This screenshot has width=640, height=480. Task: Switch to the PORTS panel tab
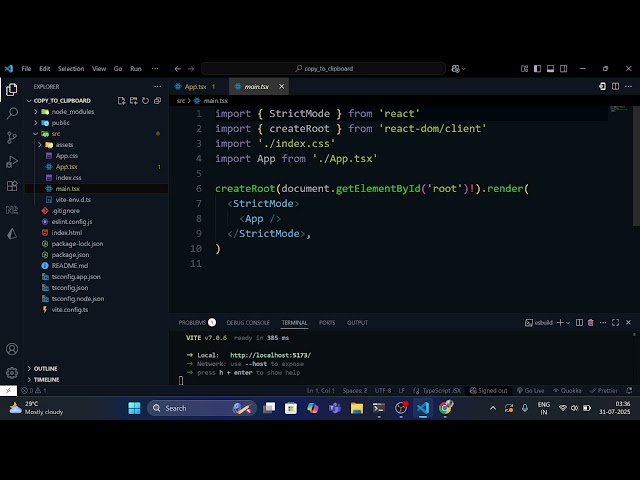(327, 322)
